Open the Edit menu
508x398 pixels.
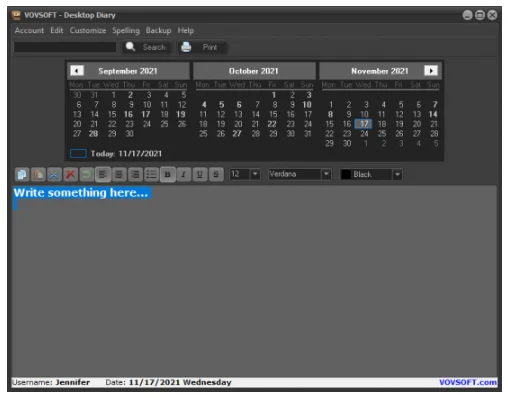click(x=57, y=31)
